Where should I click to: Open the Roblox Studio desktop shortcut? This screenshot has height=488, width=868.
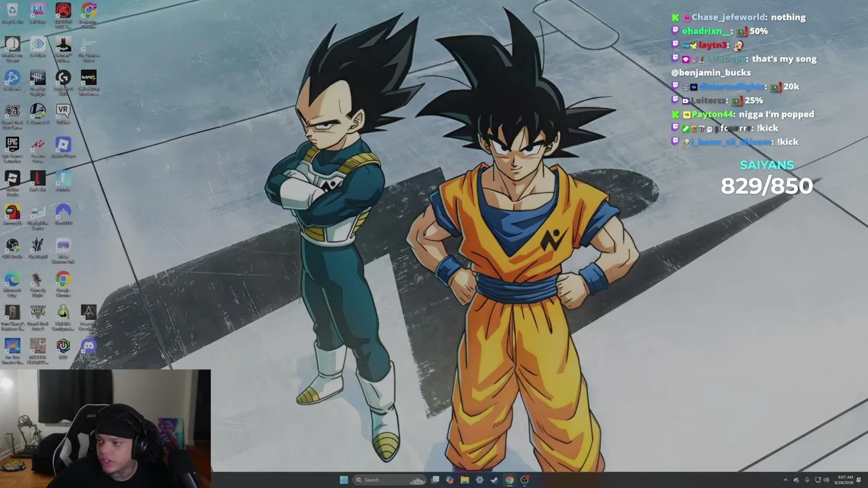[x=12, y=182]
